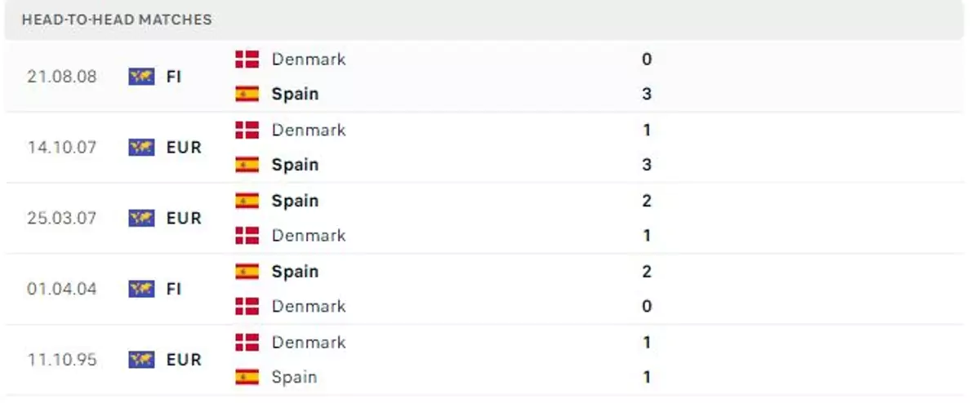Screen dimensions: 980x403
Task: Click Denmark's score of 1 on 14.10.07
Action: [647, 130]
